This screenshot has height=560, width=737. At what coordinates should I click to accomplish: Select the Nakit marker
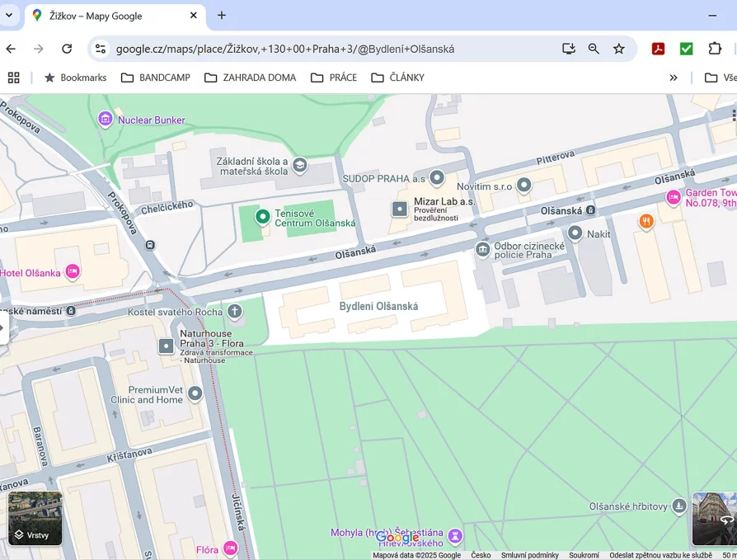point(575,233)
